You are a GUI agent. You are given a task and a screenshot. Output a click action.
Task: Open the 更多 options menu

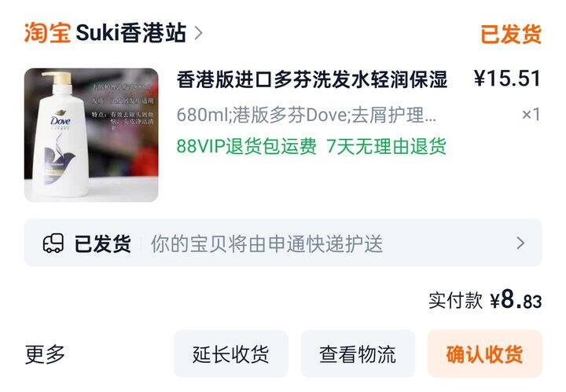pyautogui.click(x=45, y=354)
